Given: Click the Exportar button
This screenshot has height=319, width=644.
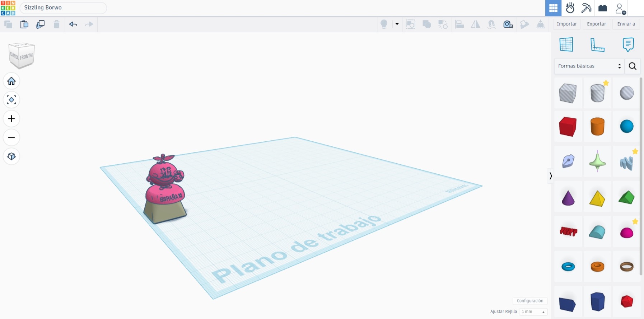Looking at the screenshot, I should [x=596, y=24].
